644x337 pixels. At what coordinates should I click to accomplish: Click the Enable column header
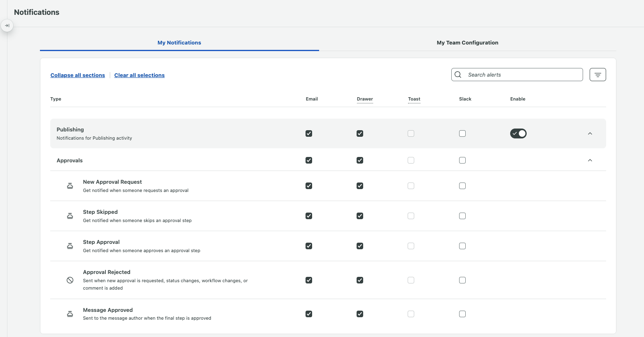point(518,99)
